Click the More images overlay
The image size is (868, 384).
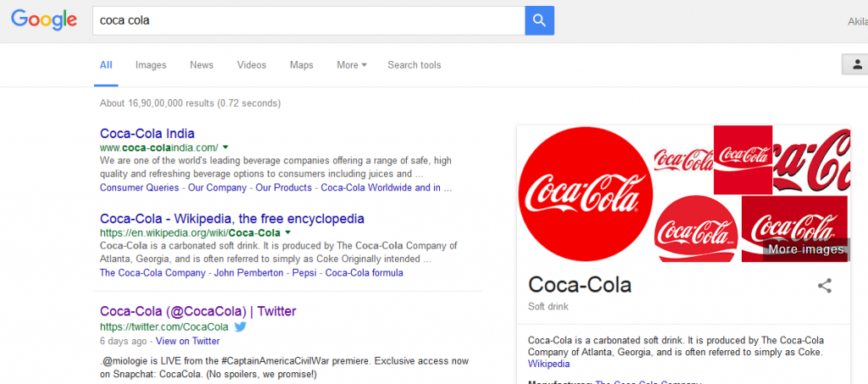click(x=806, y=249)
